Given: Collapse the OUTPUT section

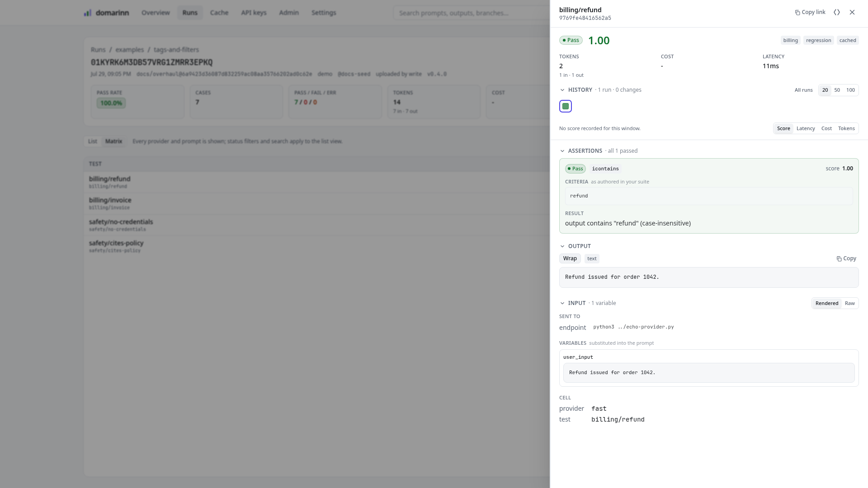Looking at the screenshot, I should coord(562,246).
